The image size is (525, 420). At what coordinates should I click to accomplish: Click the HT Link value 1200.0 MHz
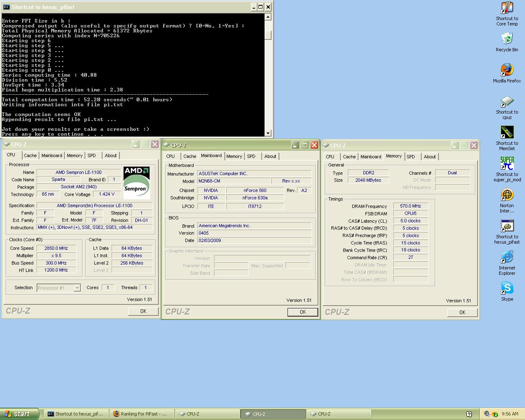(x=56, y=270)
